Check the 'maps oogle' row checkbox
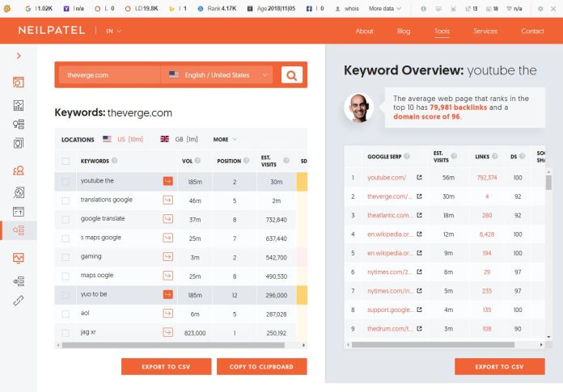This screenshot has height=392, width=563. 66,276
